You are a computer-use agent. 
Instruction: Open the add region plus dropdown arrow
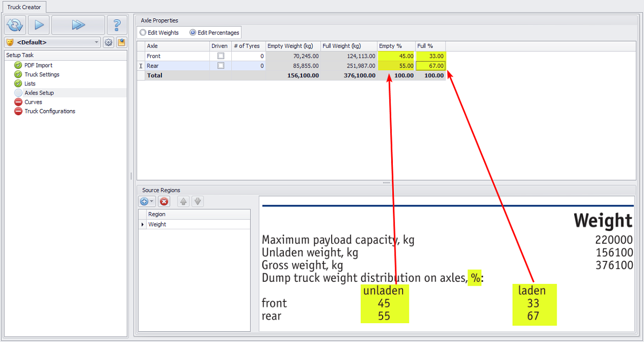152,201
